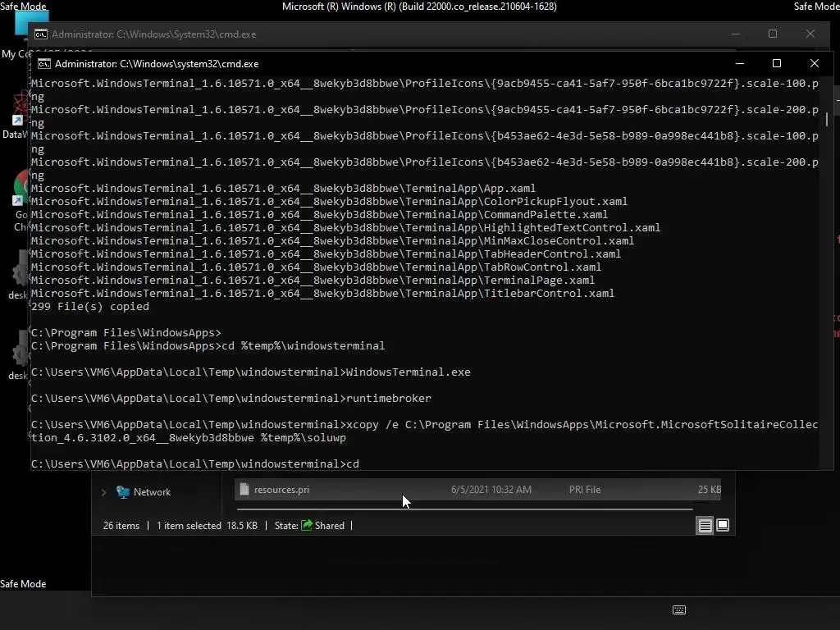Expand the Network tree node in Explorer
Viewport: 840px width, 630px height.
click(104, 492)
